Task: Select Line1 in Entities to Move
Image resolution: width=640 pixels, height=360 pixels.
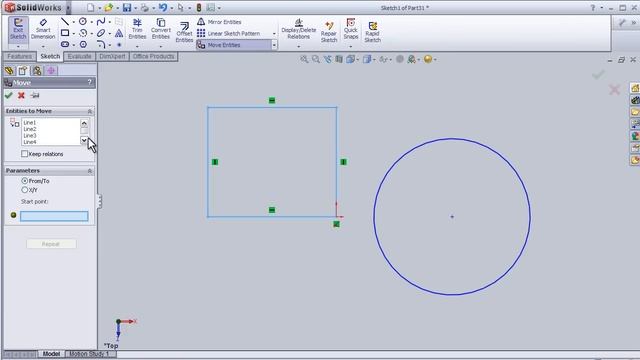Action: pos(30,122)
